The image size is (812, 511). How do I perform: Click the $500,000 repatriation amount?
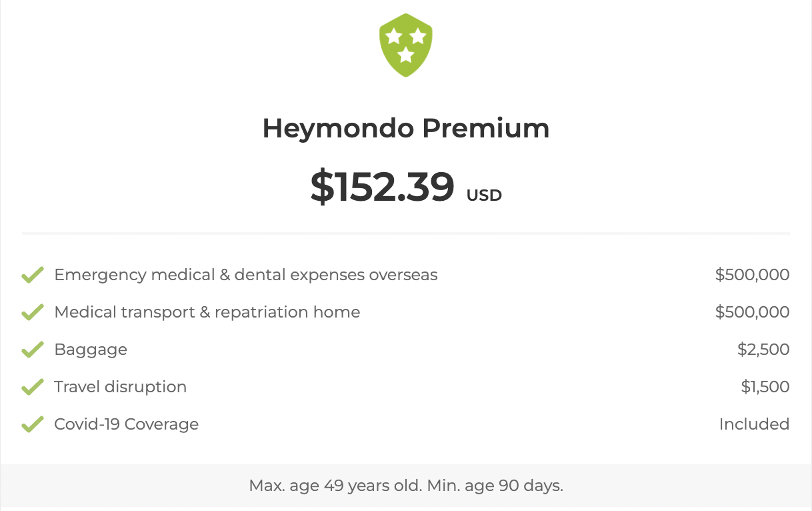tap(753, 312)
